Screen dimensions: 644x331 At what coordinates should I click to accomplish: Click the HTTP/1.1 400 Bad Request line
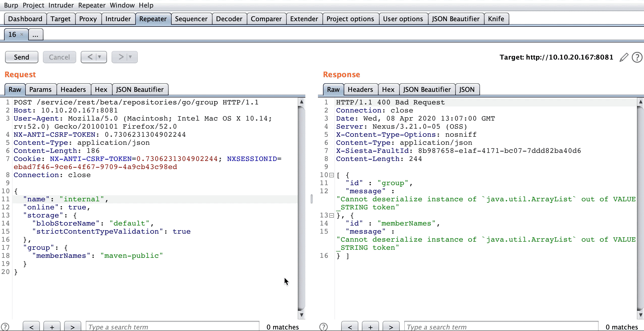[x=486, y=102]
